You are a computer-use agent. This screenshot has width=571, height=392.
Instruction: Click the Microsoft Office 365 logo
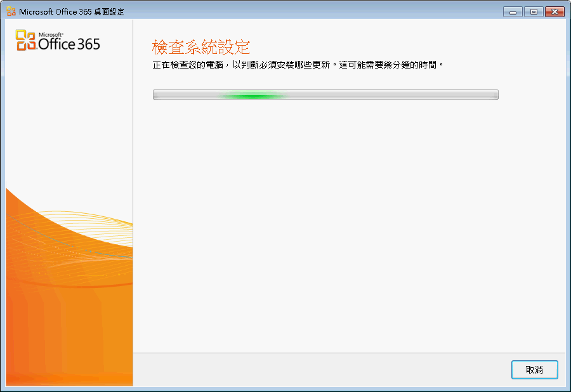tap(58, 41)
